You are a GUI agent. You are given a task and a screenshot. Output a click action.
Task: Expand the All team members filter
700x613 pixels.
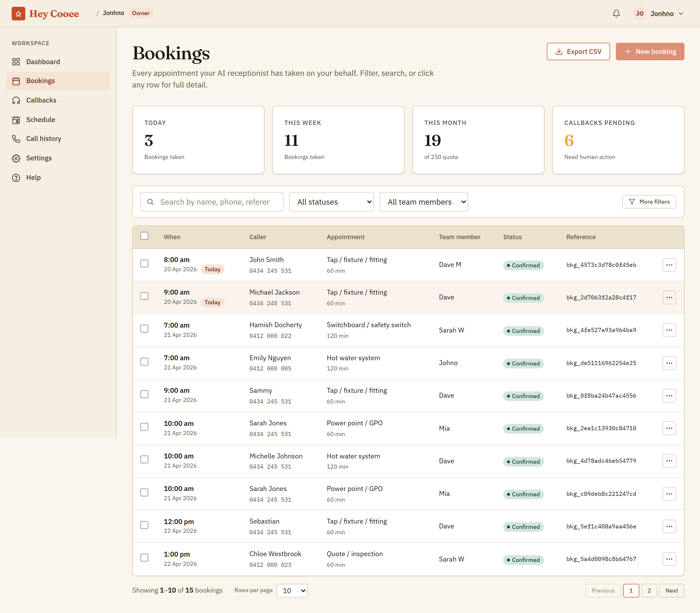[x=424, y=202]
